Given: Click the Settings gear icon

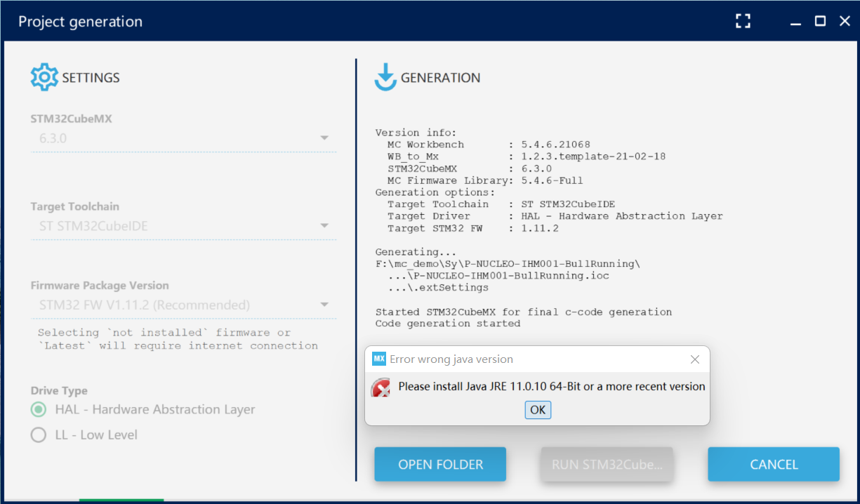Looking at the screenshot, I should point(44,77).
